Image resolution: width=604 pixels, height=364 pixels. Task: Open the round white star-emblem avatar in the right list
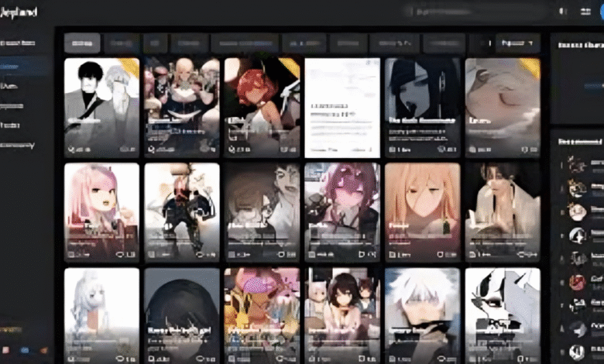pos(578,235)
